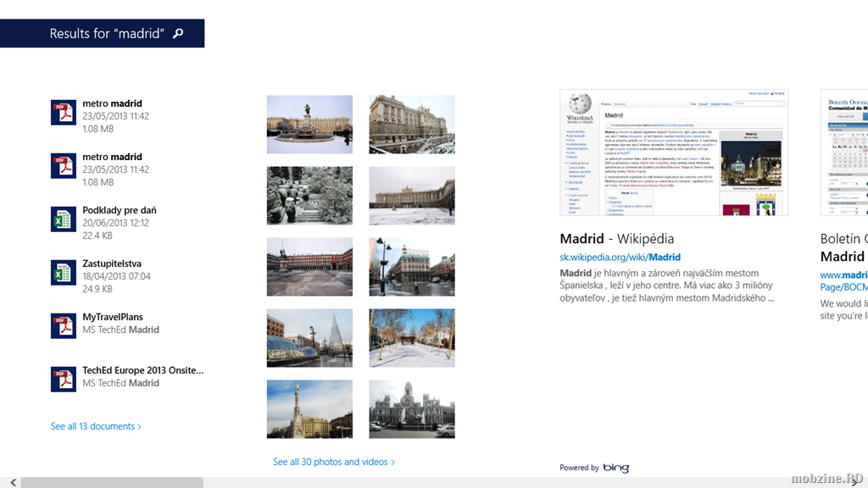The height and width of the screenshot is (488, 868).
Task: Select the MyTravelPlans document title
Action: 113,317
